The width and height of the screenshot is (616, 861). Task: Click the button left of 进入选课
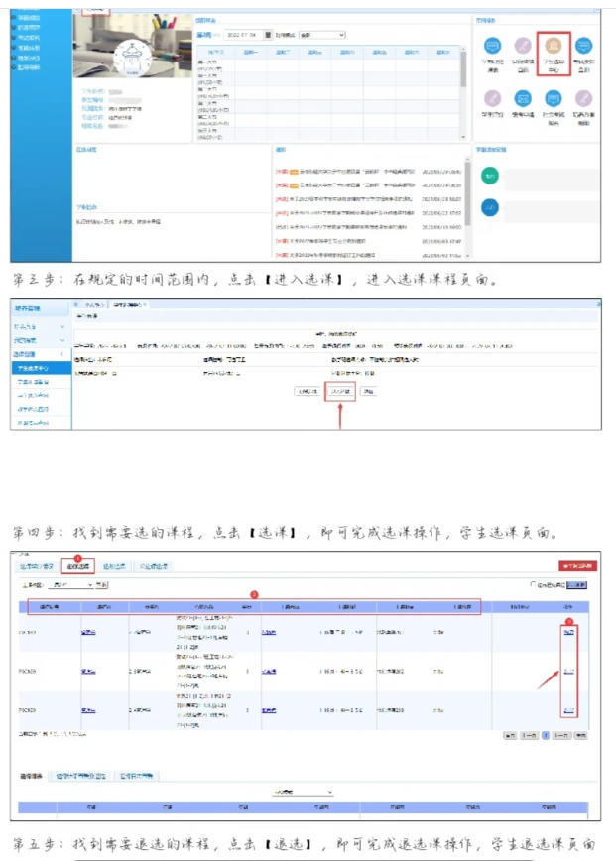click(307, 391)
